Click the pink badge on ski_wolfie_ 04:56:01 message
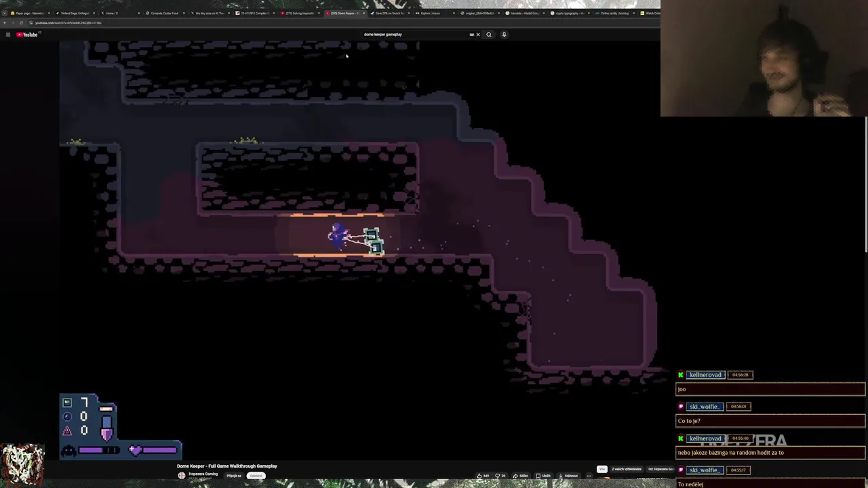The width and height of the screenshot is (868, 488). point(681,407)
